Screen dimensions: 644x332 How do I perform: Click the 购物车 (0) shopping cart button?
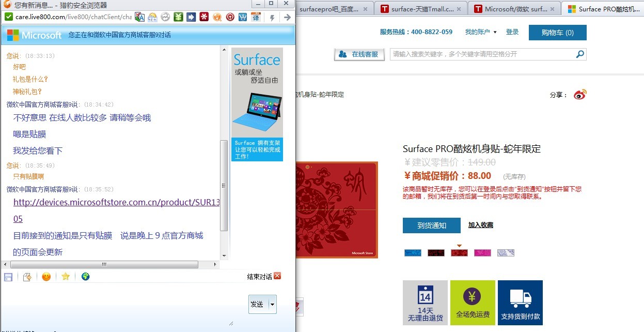(558, 33)
